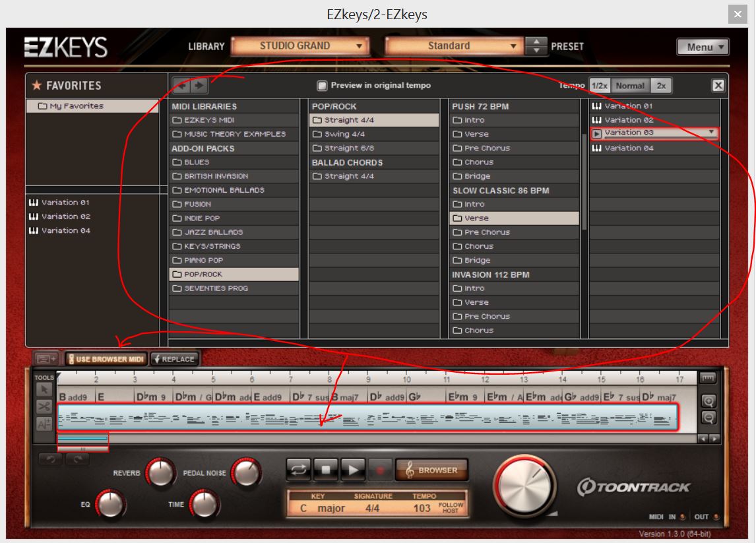Image resolution: width=756 pixels, height=543 pixels.
Task: Open the Music Theory Examples folder
Action: point(234,134)
